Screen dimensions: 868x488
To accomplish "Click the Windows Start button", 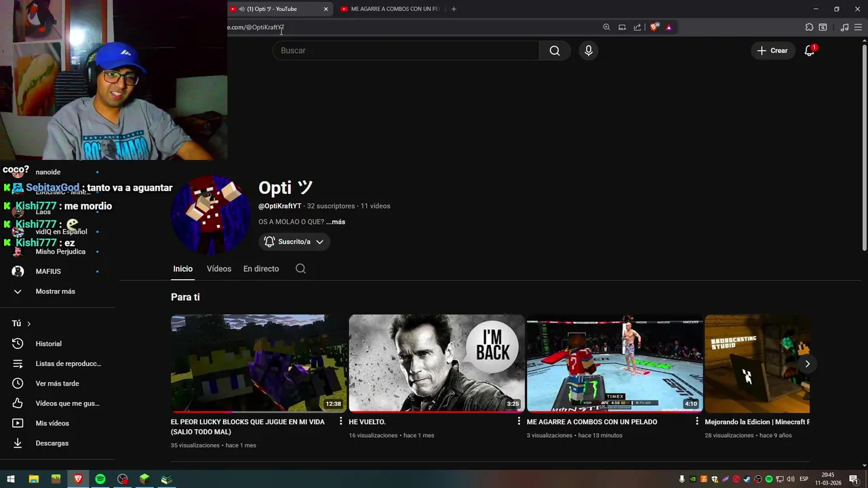I will coord(11,479).
